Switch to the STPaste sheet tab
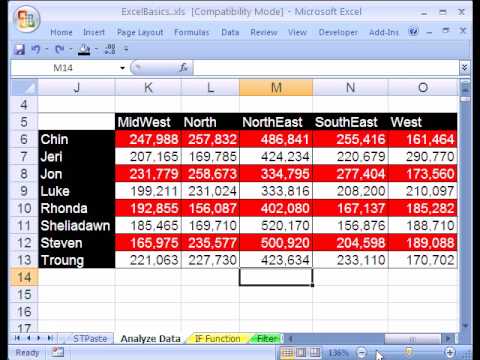480x360 pixels. click(x=90, y=339)
